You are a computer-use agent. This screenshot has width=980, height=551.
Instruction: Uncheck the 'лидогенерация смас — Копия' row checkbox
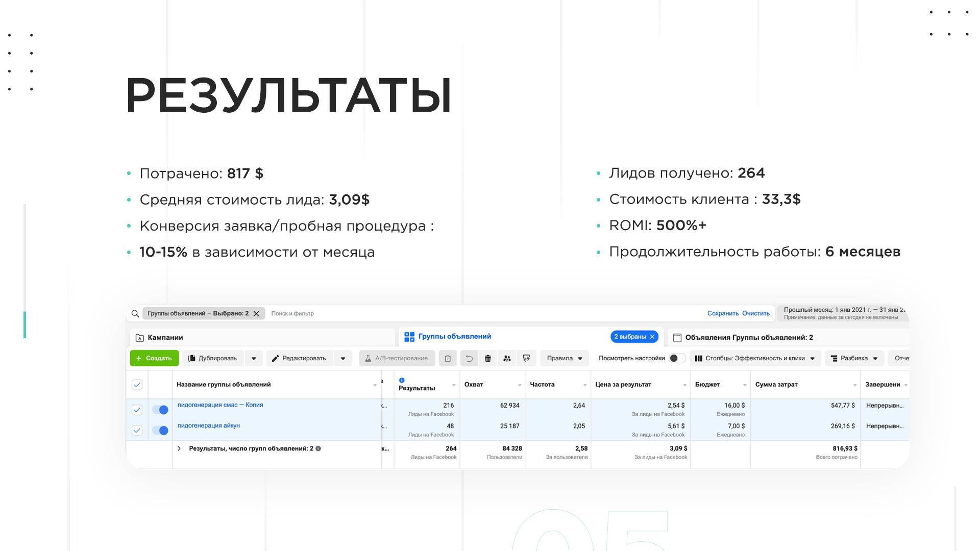pyautogui.click(x=137, y=410)
